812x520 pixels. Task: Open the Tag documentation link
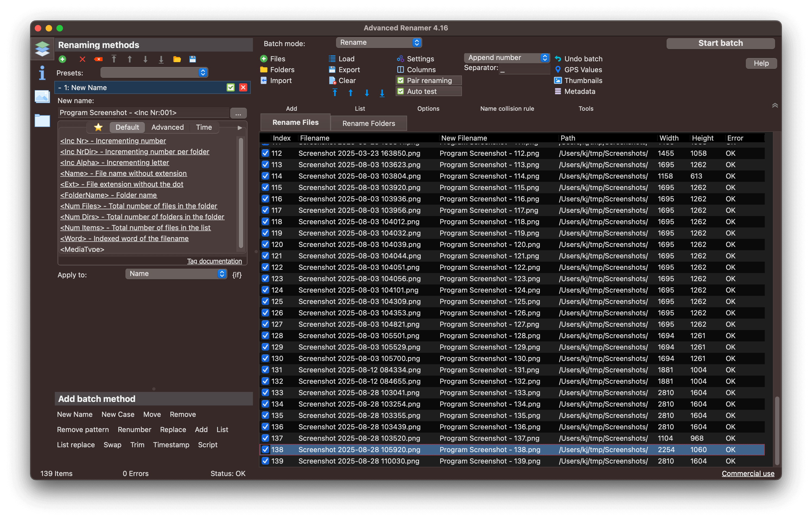pos(214,261)
